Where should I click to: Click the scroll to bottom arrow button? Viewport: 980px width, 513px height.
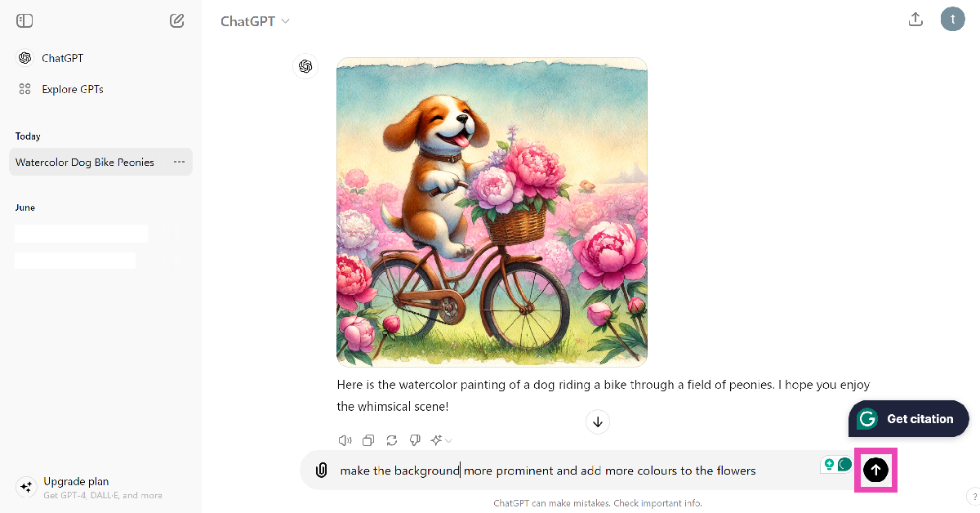(598, 422)
